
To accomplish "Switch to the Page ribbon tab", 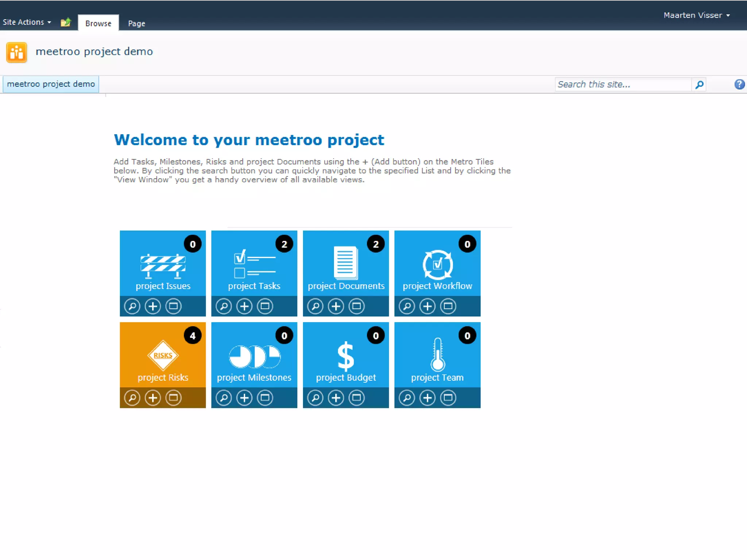I will pyautogui.click(x=136, y=23).
